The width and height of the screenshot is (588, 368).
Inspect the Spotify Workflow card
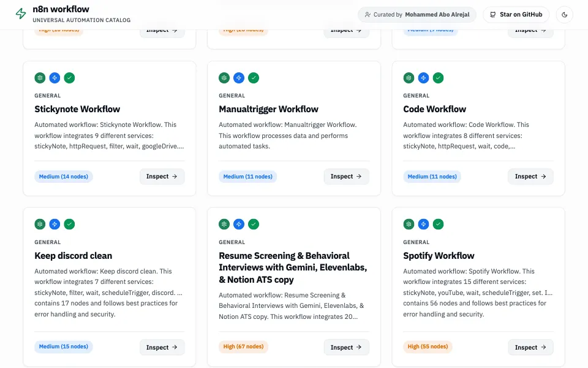tap(530, 347)
